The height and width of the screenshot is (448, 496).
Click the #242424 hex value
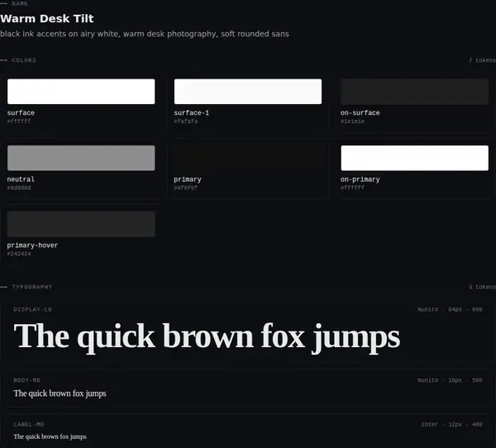19,254
